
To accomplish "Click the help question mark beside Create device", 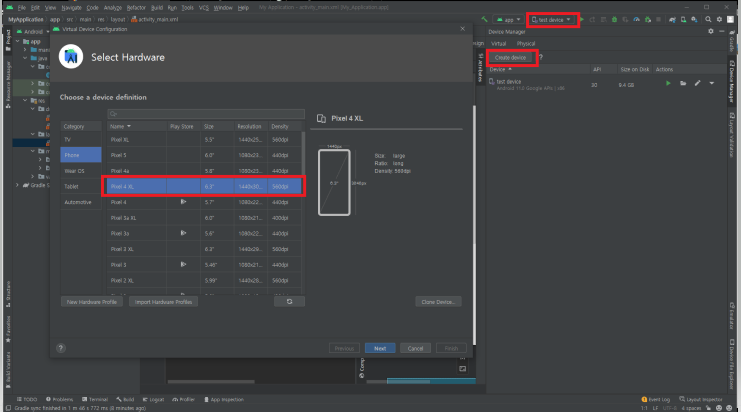I will 541,57.
